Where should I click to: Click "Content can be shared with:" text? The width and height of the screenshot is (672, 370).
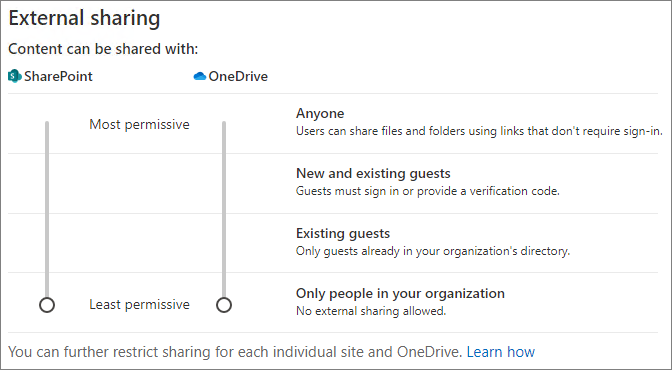(103, 49)
